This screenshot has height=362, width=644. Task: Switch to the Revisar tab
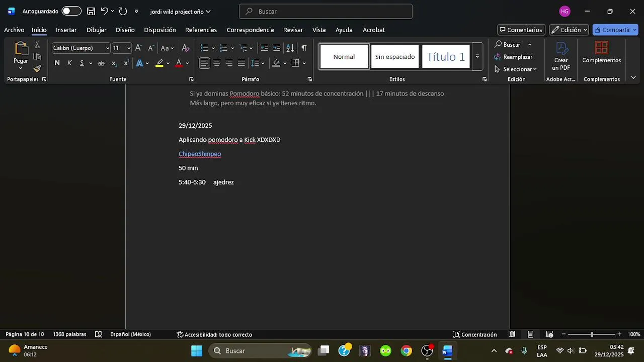(293, 30)
